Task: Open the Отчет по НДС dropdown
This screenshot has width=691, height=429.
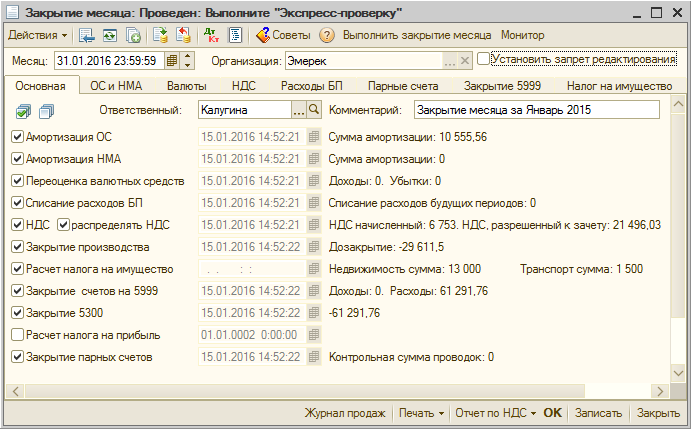Action: point(495,413)
